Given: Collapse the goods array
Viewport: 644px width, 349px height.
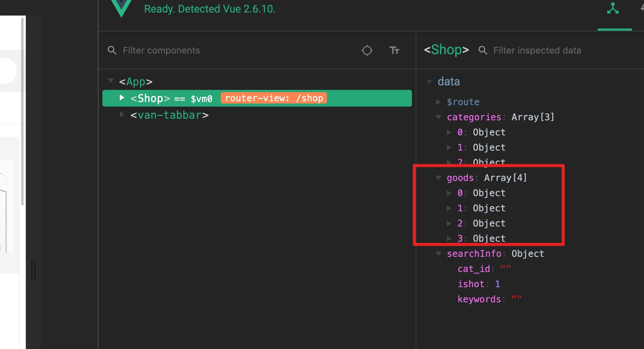Looking at the screenshot, I should [x=438, y=178].
